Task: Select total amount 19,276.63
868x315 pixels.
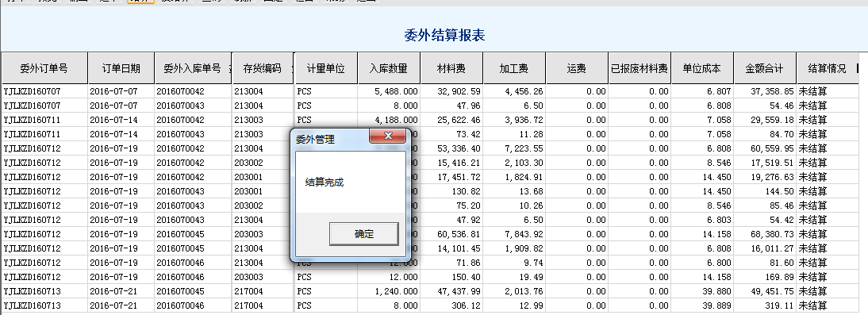Action: 765,177
